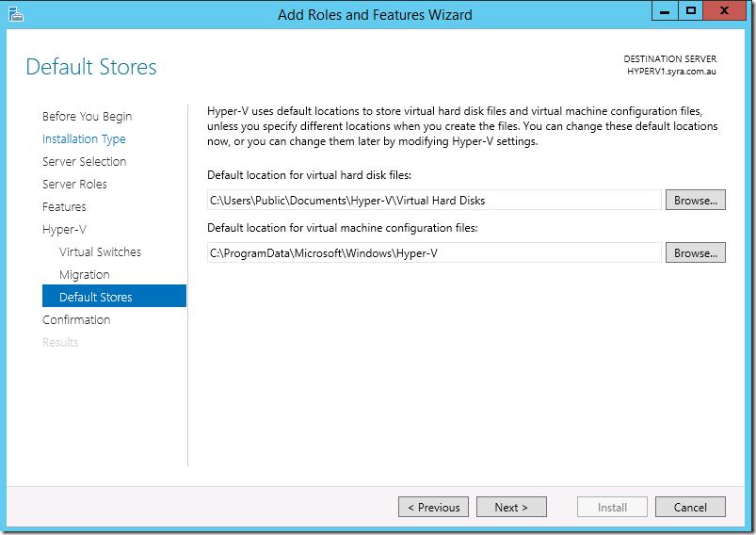Close the wizard with the X button
756x535 pixels.
click(x=724, y=10)
